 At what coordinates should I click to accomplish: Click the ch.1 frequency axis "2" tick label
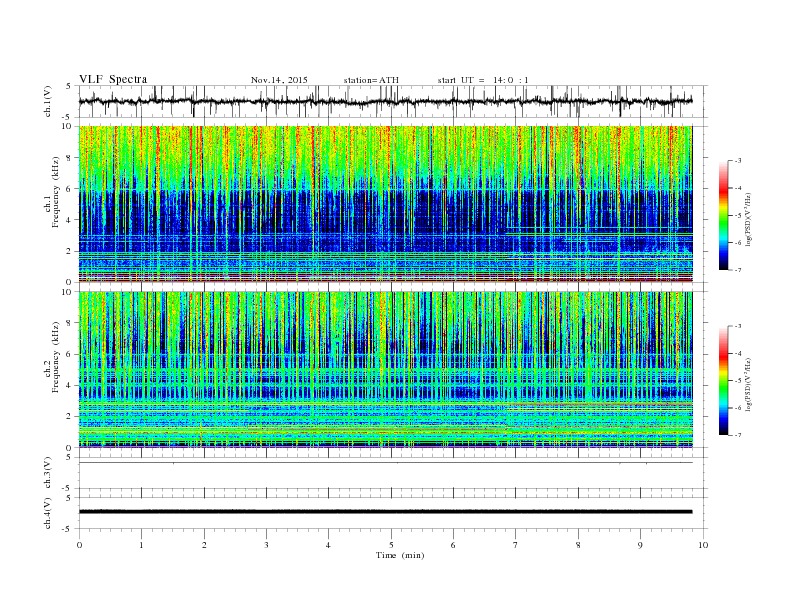69,251
